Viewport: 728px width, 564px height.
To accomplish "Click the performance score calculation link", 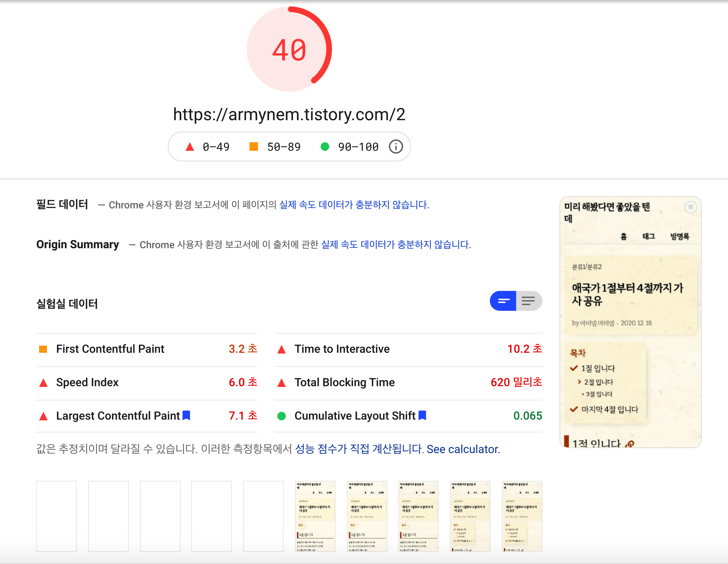I will pos(359,449).
